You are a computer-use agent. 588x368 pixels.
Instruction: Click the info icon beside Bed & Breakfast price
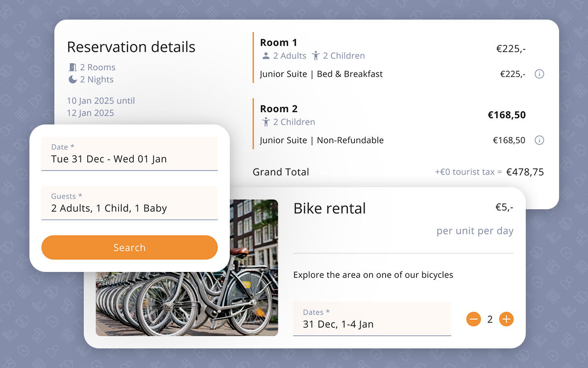pyautogui.click(x=539, y=74)
